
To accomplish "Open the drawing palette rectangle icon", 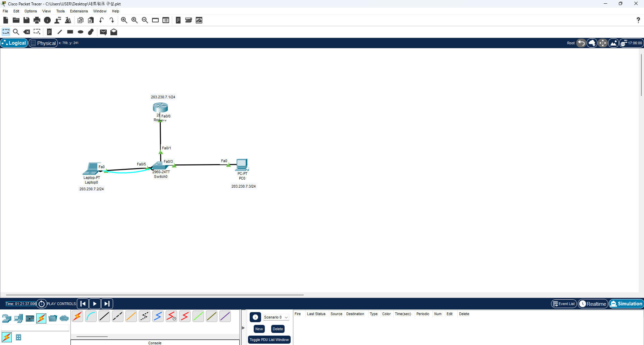I will point(155,20).
